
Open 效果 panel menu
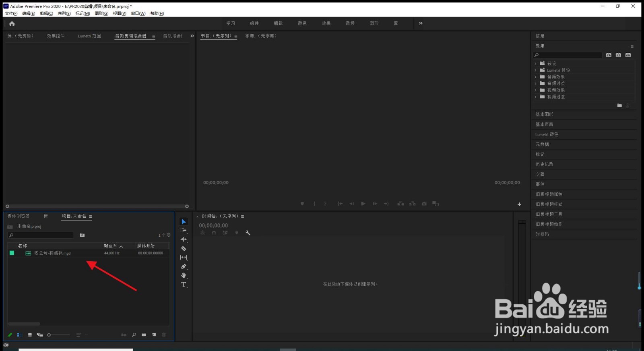tap(632, 46)
